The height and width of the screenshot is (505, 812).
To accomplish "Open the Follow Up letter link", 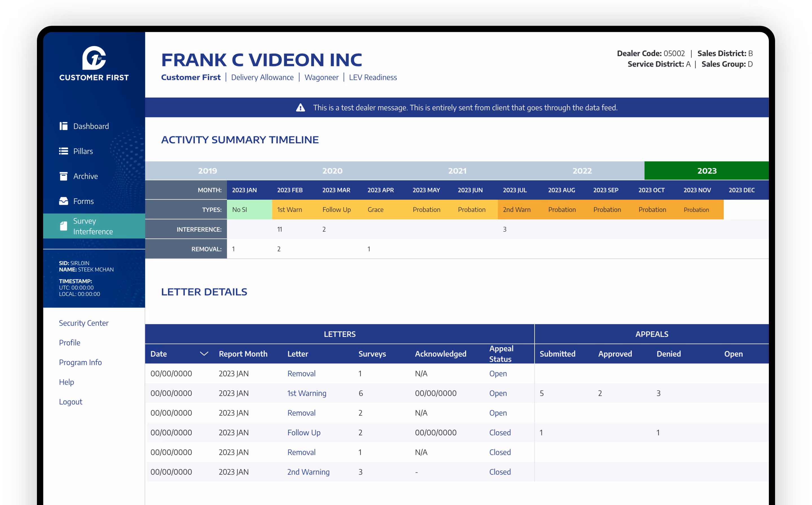I will click(304, 432).
